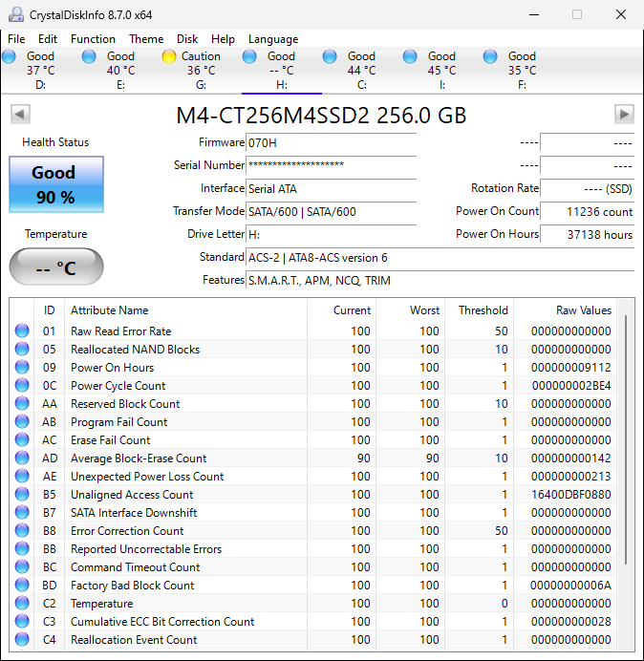The image size is (644, 661).
Task: Open the Help menu
Action: click(223, 39)
